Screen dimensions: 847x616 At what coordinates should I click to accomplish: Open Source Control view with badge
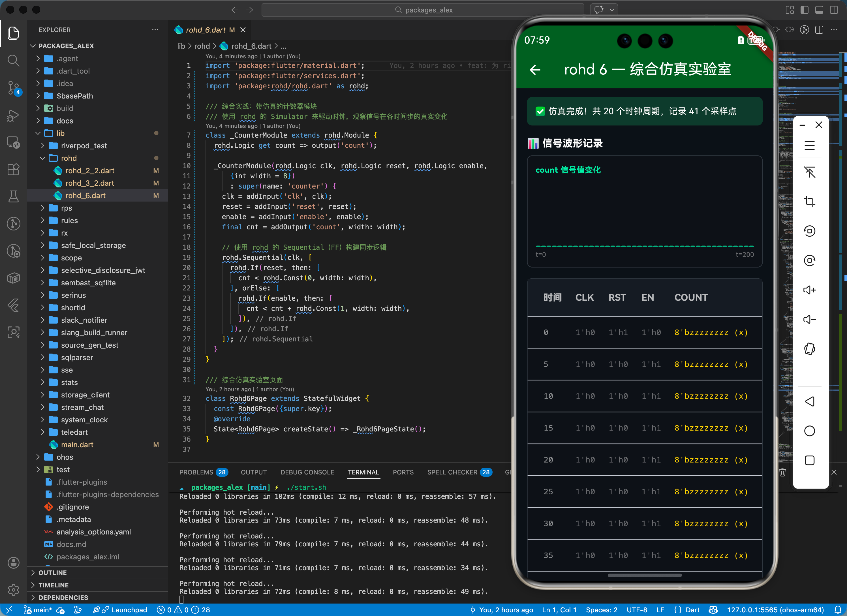tap(13, 88)
